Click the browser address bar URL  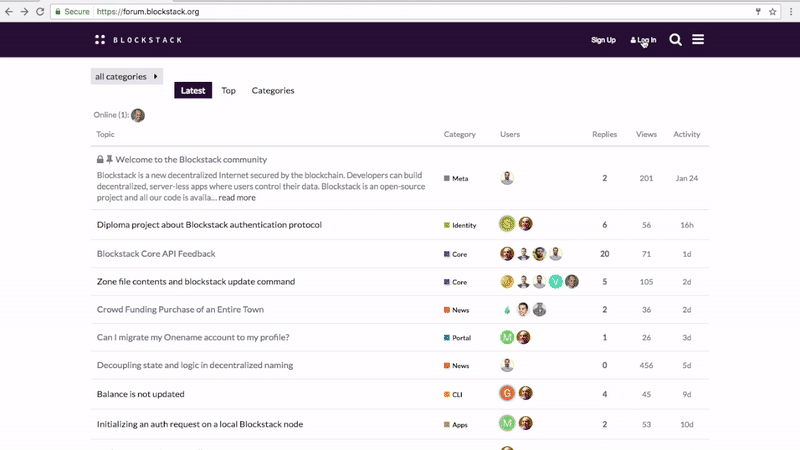[x=148, y=11]
